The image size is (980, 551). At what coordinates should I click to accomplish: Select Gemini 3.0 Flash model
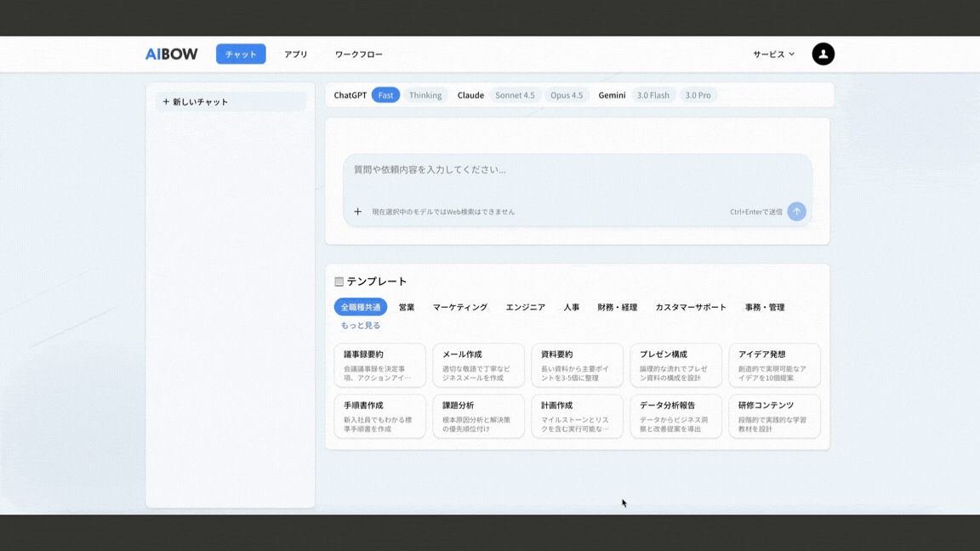point(652,95)
